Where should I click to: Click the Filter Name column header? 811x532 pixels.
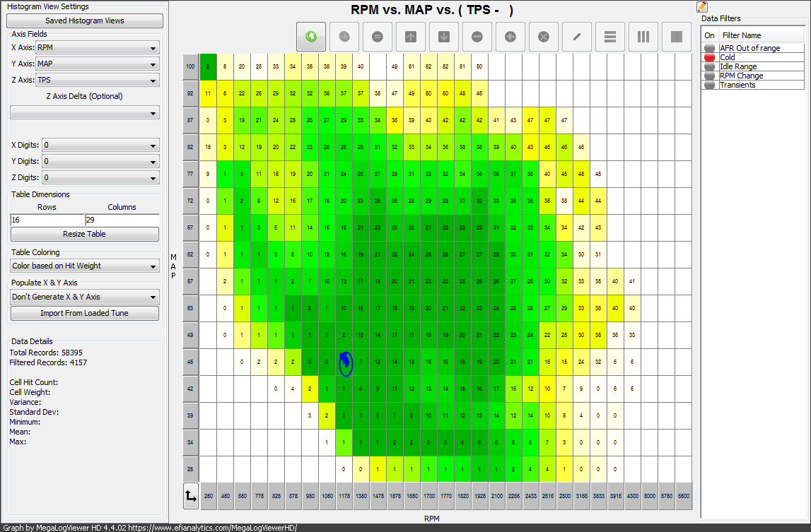pos(742,35)
